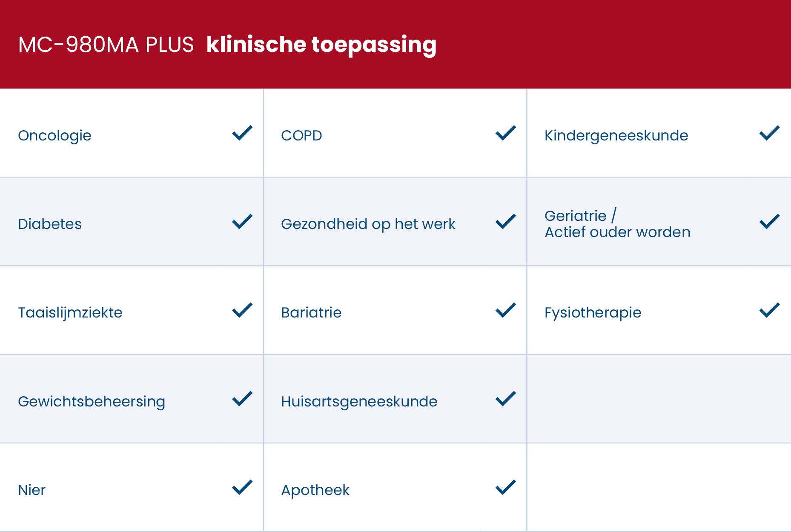Click the checkmark next to Oncologie
Viewport: 791px width, 532px height.
pos(242,133)
